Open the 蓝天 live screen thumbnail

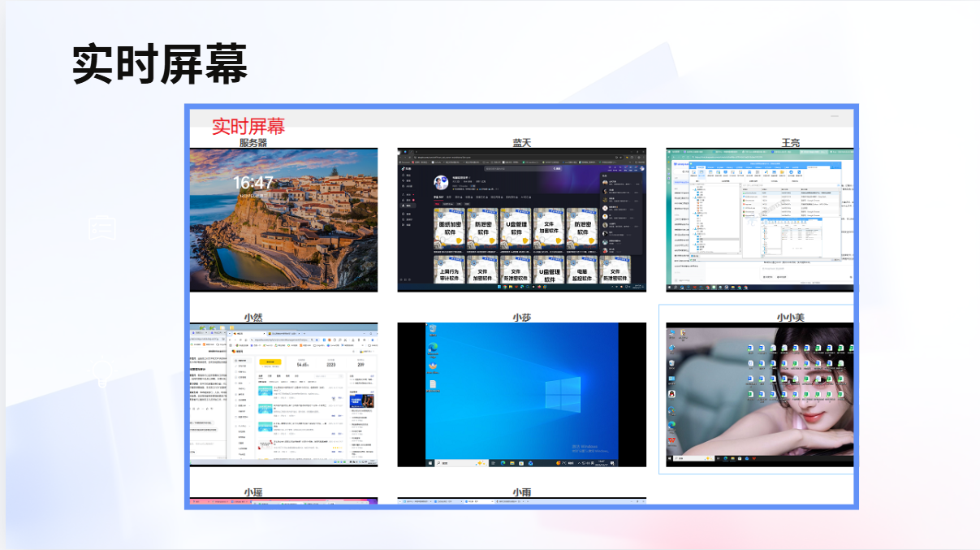(x=521, y=219)
